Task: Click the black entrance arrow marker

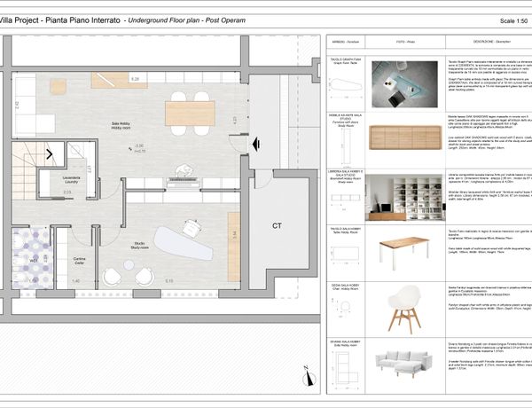Action: tap(255, 142)
